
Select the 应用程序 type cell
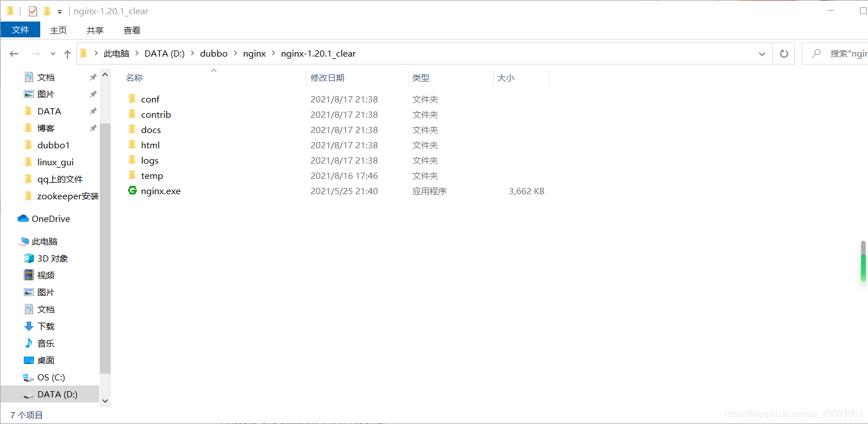click(x=429, y=191)
